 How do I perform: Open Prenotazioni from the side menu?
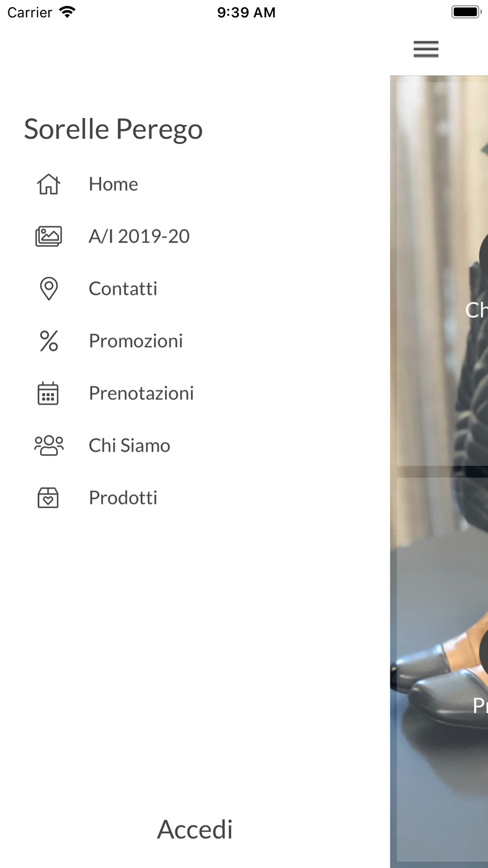coord(141,393)
